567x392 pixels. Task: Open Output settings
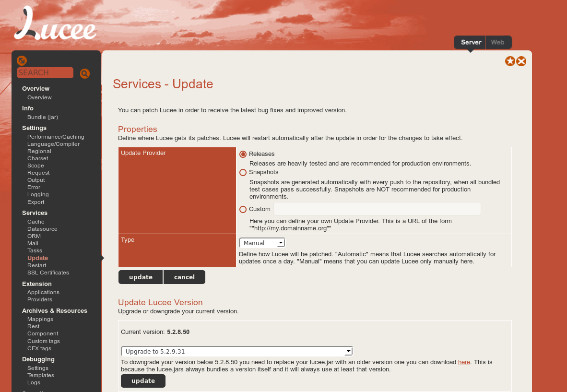click(36, 180)
